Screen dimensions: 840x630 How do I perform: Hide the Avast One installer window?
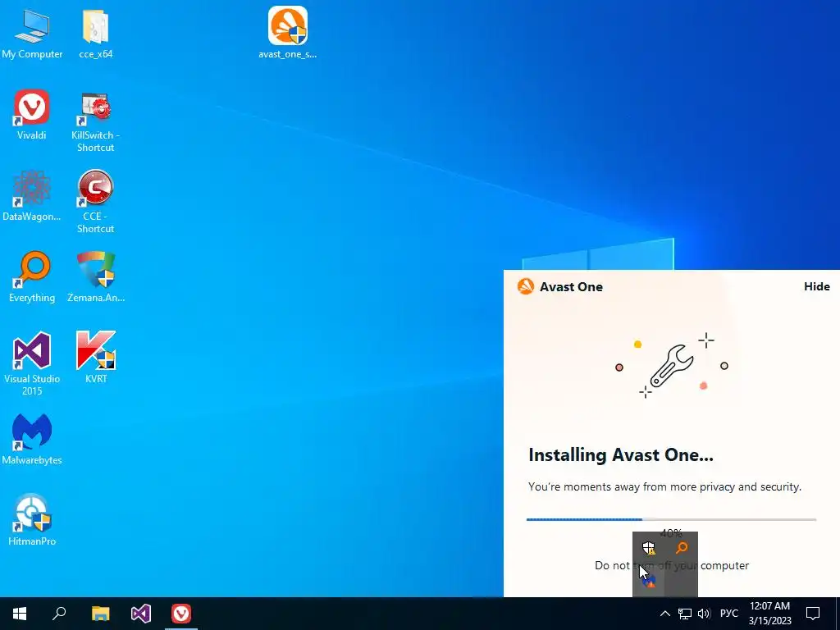point(817,286)
